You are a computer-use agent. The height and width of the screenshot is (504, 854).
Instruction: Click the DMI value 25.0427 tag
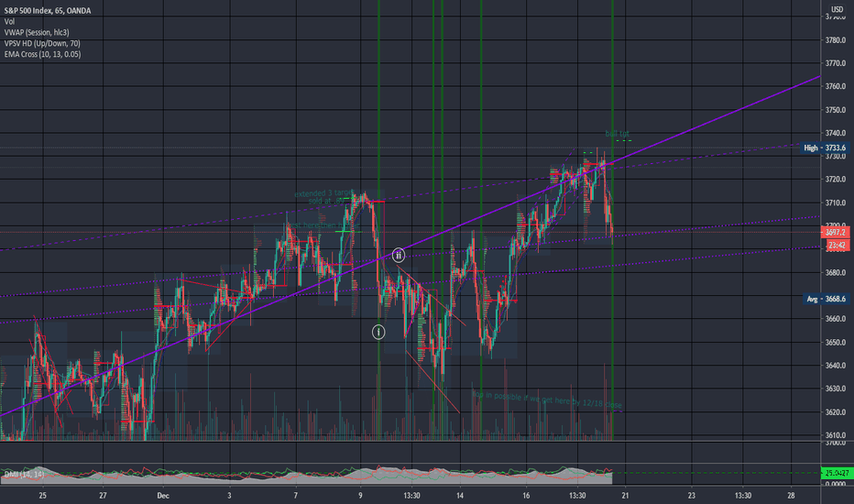[835, 473]
